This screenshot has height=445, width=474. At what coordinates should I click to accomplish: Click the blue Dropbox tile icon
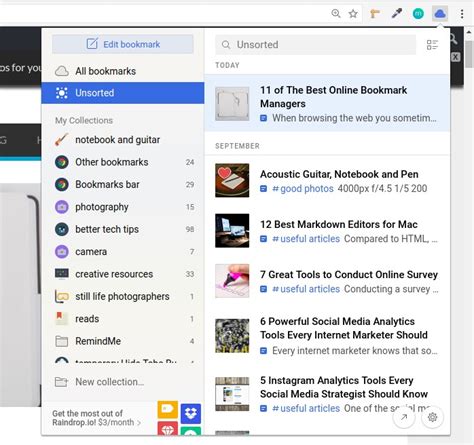(191, 414)
